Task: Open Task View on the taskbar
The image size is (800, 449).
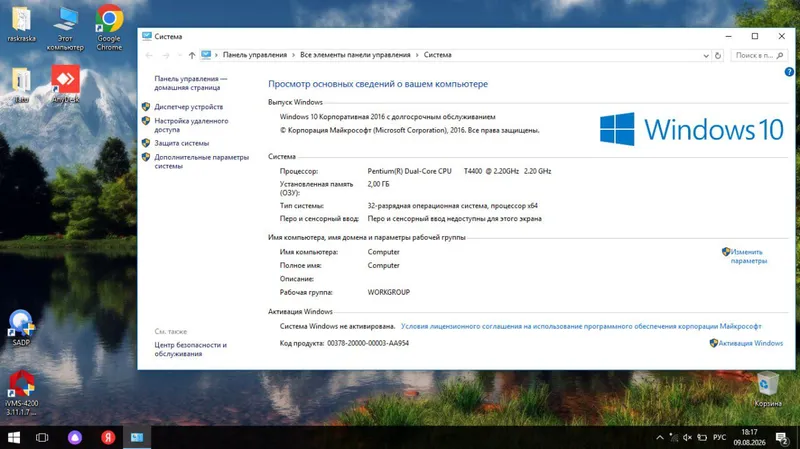Action: coord(42,437)
